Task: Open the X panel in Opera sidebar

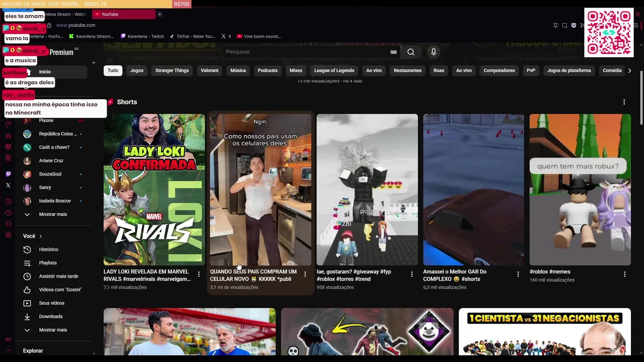Action: (x=8, y=185)
